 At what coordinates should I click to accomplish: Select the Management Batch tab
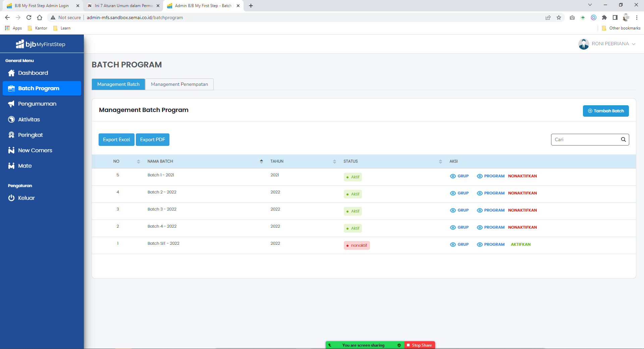coord(118,84)
